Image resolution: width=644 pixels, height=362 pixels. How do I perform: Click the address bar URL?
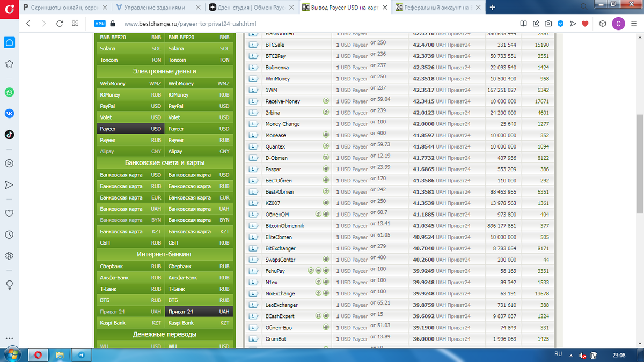coord(190,24)
